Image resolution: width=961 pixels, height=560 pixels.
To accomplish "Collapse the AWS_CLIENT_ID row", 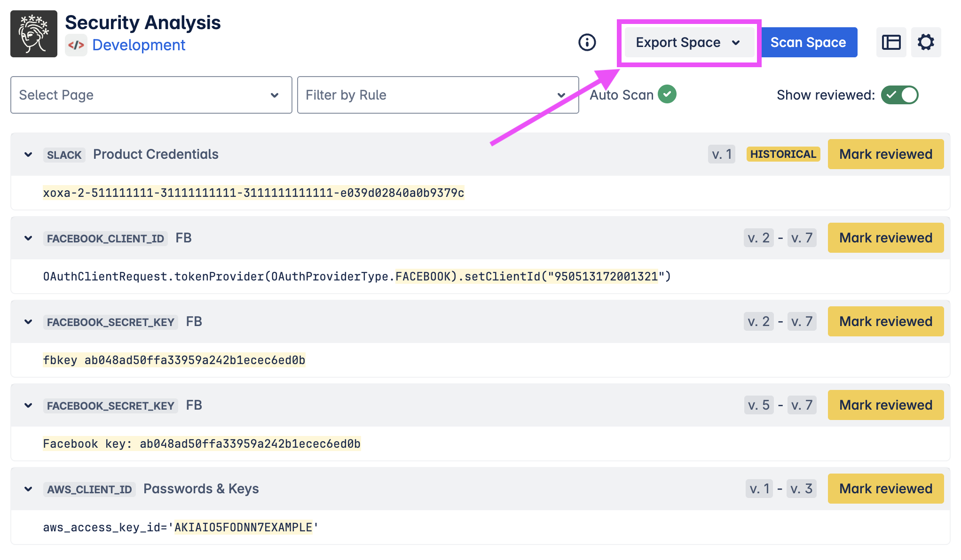I will tap(28, 489).
